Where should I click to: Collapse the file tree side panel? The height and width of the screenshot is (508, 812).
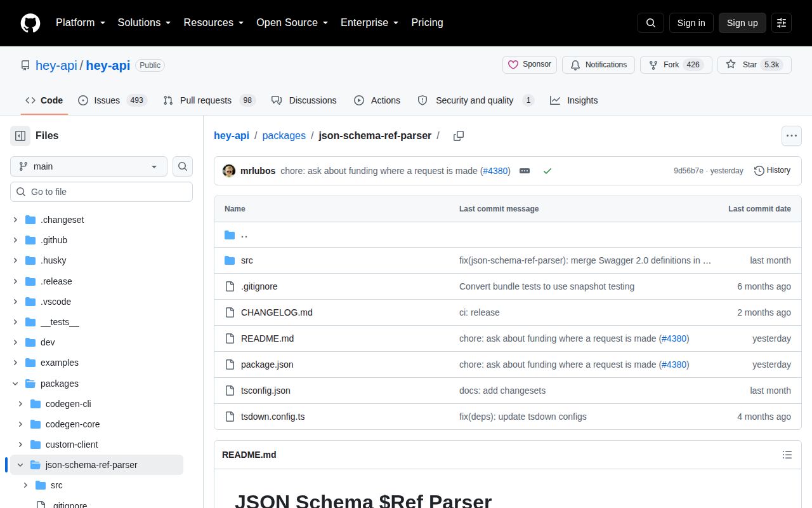coord(20,135)
